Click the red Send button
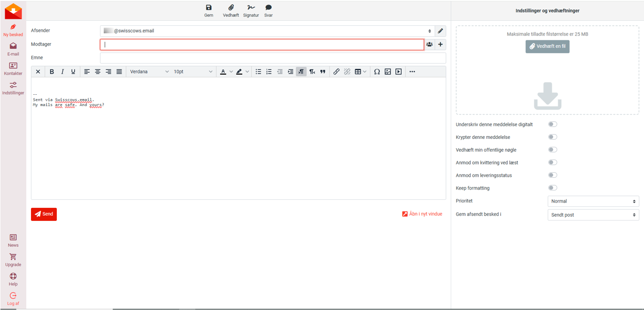This screenshot has width=644, height=311. [x=44, y=214]
